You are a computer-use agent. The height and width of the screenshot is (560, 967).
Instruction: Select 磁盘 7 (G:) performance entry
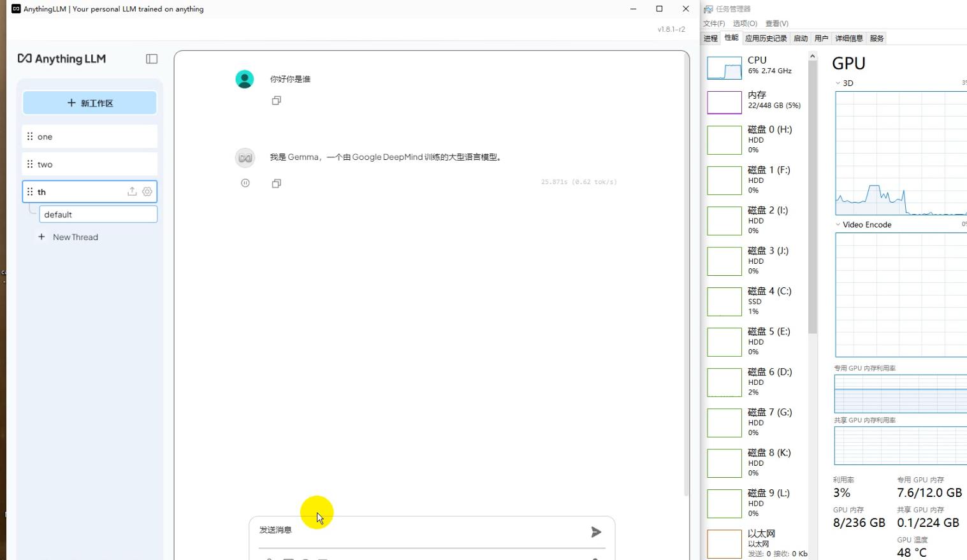tap(755, 422)
